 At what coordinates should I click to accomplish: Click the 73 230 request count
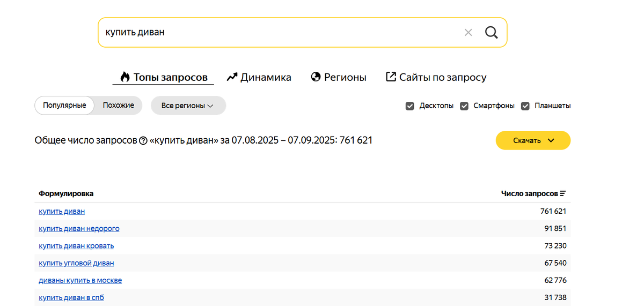(555, 245)
